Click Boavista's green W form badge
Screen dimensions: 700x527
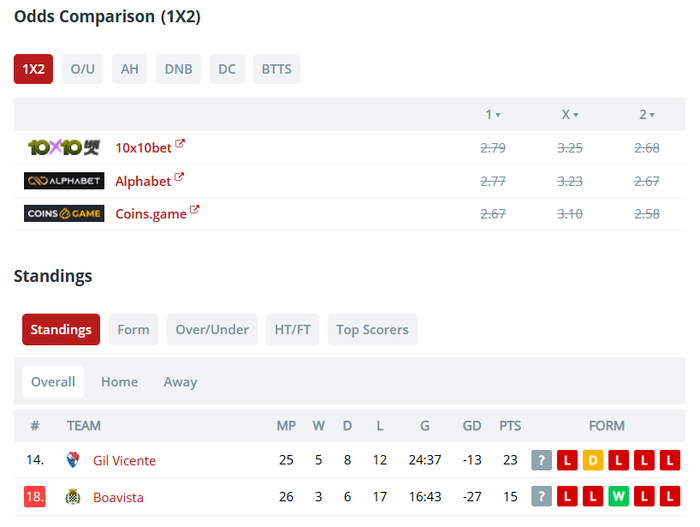point(619,496)
